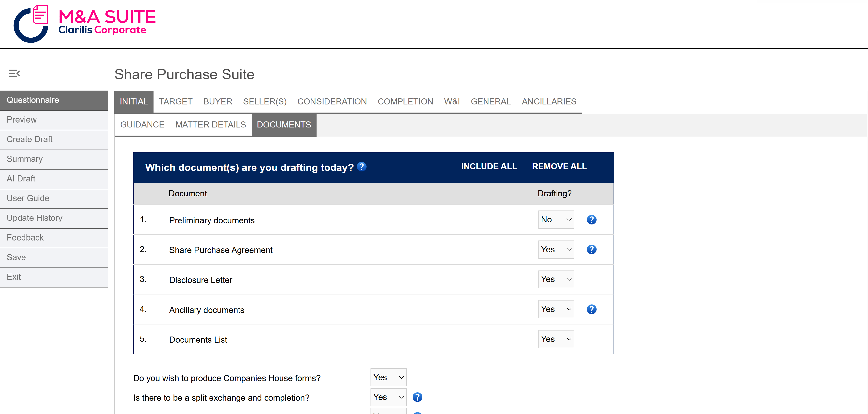This screenshot has height=414, width=868.
Task: Open Create Draft in sidebar
Action: point(30,139)
